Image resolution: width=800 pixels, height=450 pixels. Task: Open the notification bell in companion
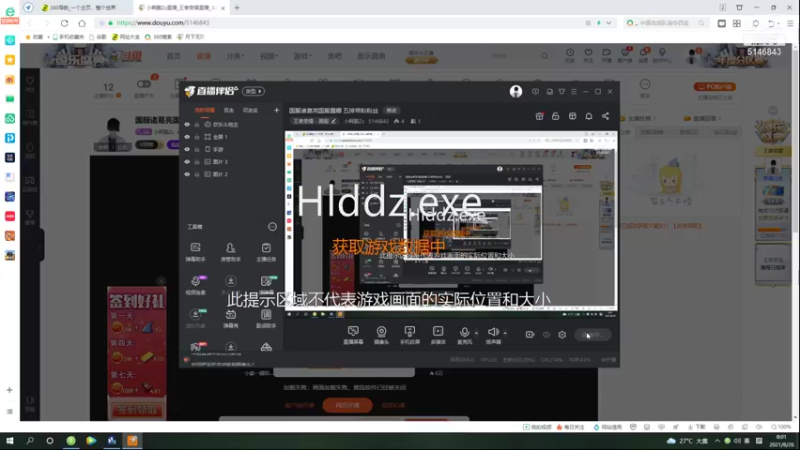[589, 116]
